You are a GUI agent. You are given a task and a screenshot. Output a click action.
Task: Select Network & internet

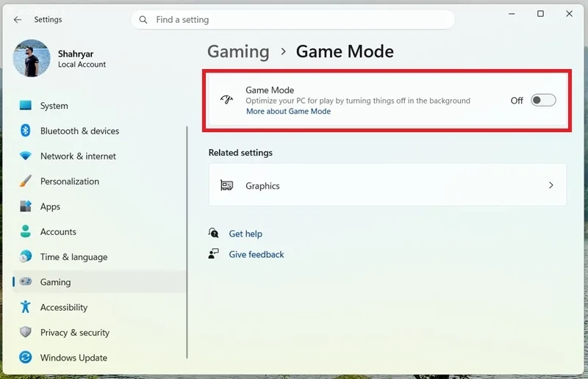pos(99,156)
